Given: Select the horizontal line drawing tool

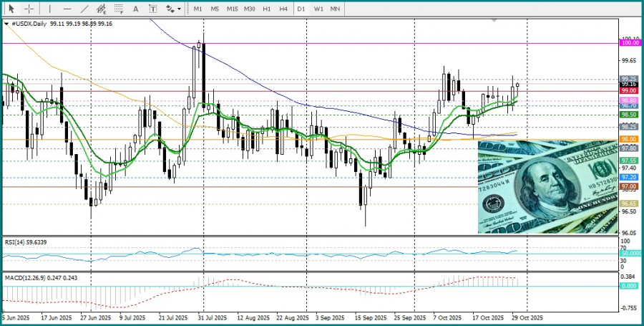Looking at the screenshot, I should pos(67,9).
